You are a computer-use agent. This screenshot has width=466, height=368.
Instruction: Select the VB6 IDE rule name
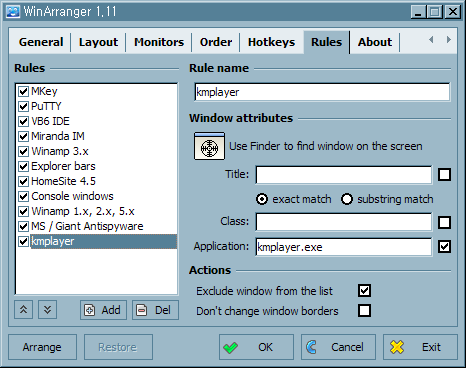[x=50, y=121]
